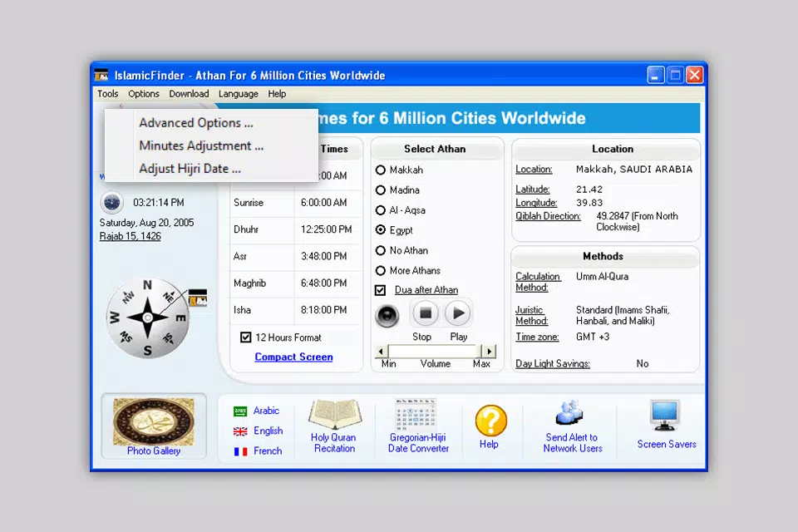
Task: Click Help label under question mark
Action: tap(489, 444)
